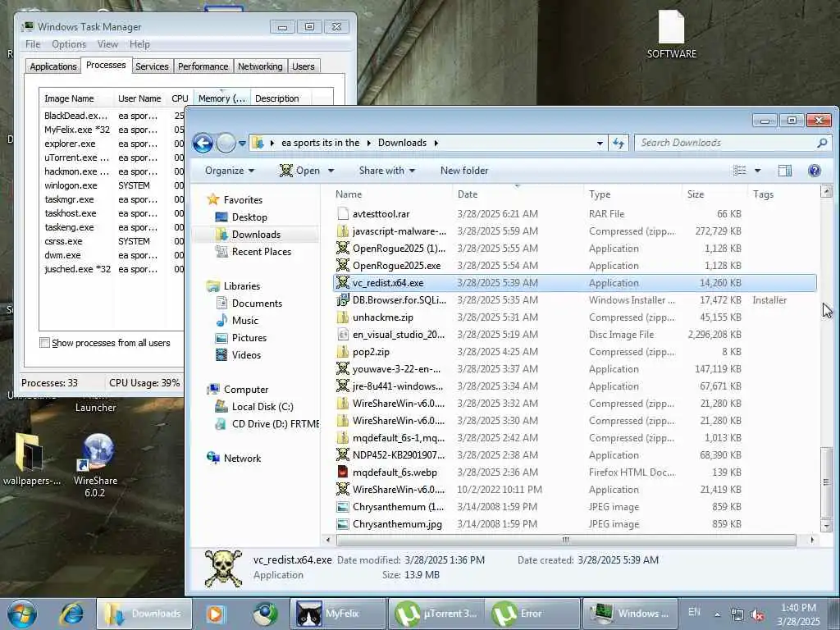Select the skull icon of OpenRogue2025.exe
This screenshot has width=840, height=630.
[343, 265]
